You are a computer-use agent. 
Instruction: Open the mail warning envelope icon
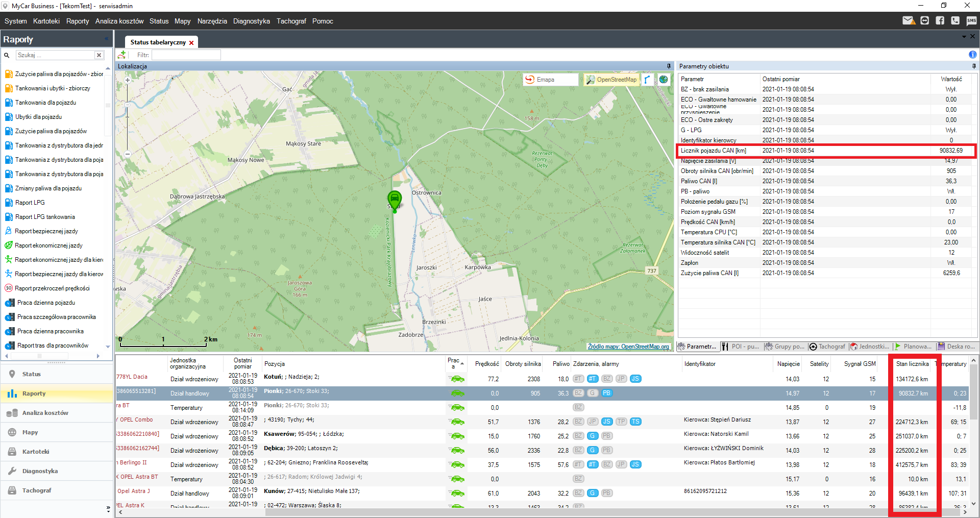[x=908, y=21]
